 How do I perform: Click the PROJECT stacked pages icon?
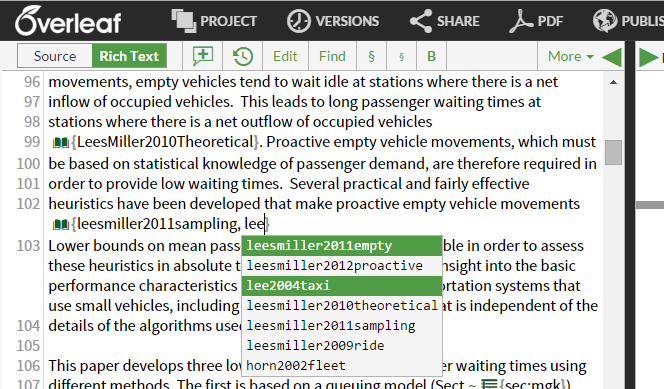(183, 21)
